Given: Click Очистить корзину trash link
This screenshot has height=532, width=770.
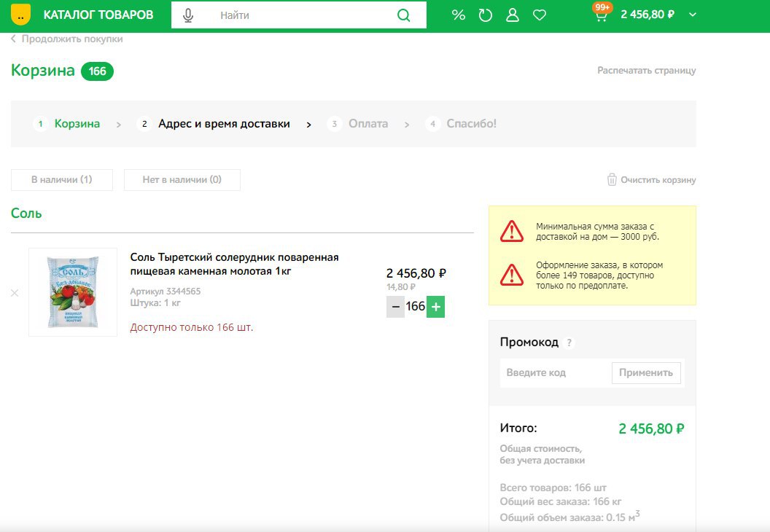Looking at the screenshot, I should tap(651, 179).
